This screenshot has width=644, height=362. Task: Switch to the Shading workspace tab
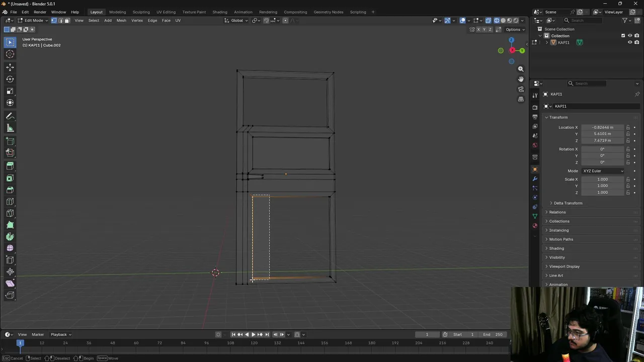pyautogui.click(x=220, y=12)
